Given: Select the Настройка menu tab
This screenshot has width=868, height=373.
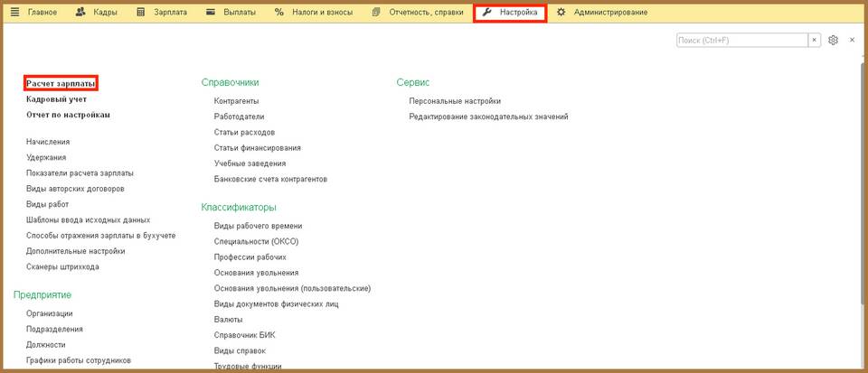Looking at the screenshot, I should tap(511, 13).
